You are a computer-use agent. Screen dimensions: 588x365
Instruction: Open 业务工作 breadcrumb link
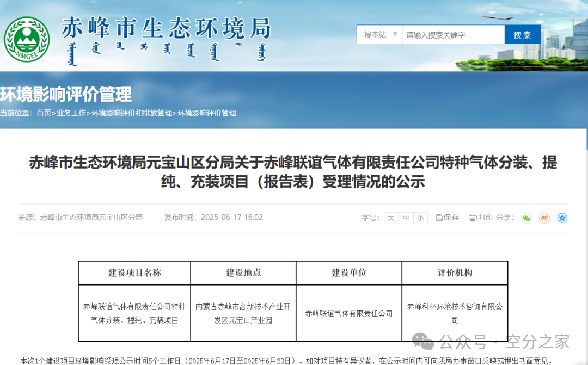71,113
